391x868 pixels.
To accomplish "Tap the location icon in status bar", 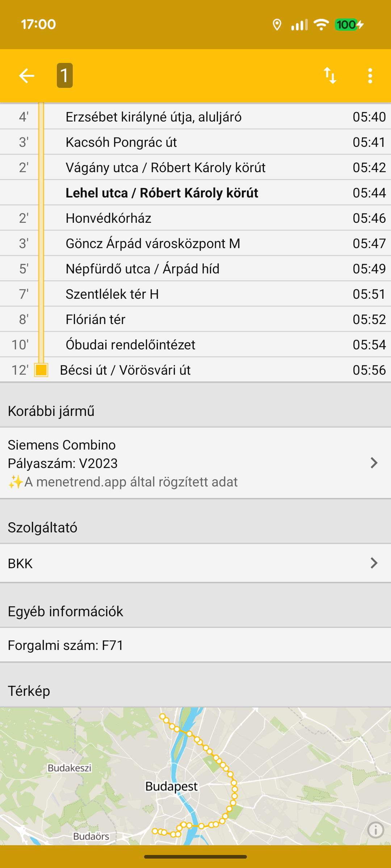I will coord(277,25).
